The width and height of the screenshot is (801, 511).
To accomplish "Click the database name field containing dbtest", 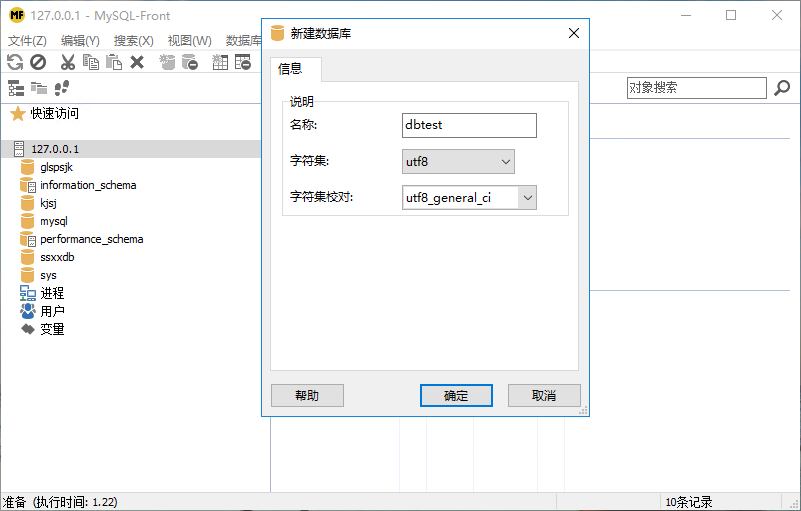I will click(469, 125).
